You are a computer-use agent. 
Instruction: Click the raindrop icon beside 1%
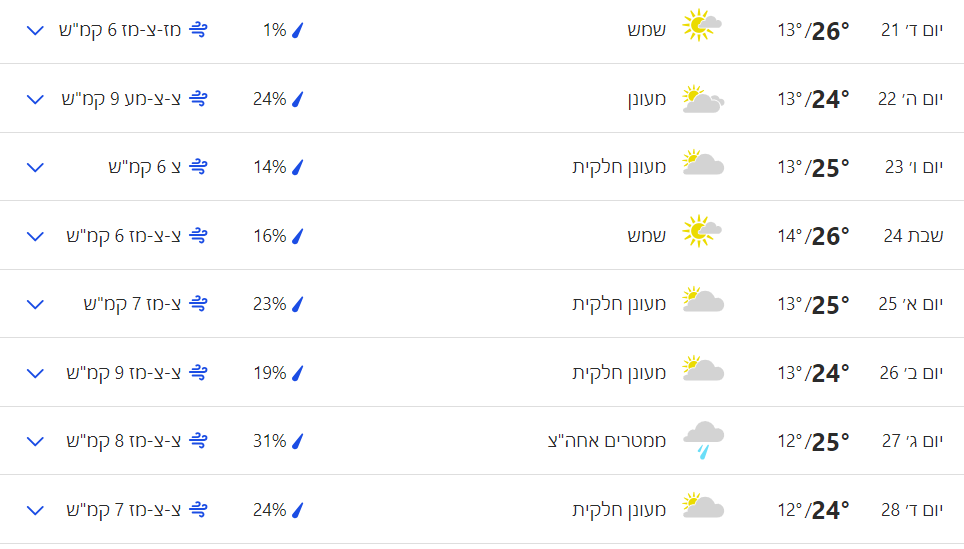point(297,30)
